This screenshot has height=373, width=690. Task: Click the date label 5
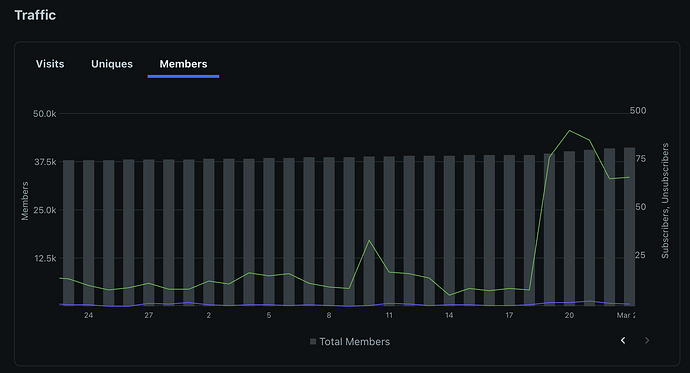[x=269, y=315]
